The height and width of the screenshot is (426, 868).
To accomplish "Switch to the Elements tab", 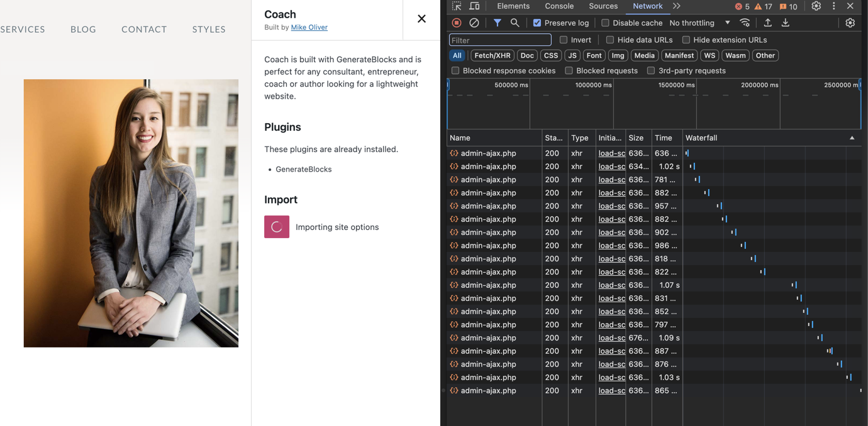I will pyautogui.click(x=513, y=6).
